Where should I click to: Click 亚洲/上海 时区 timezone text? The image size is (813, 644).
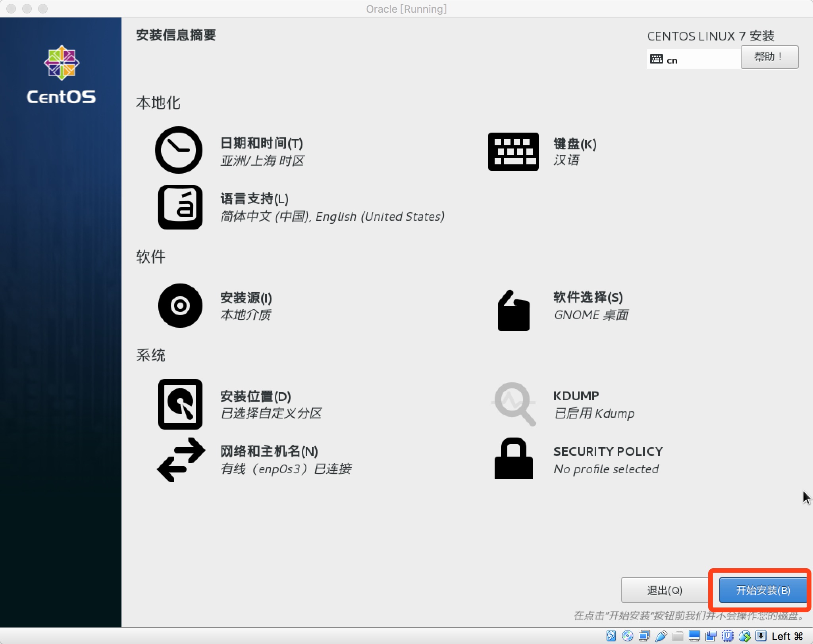click(262, 160)
